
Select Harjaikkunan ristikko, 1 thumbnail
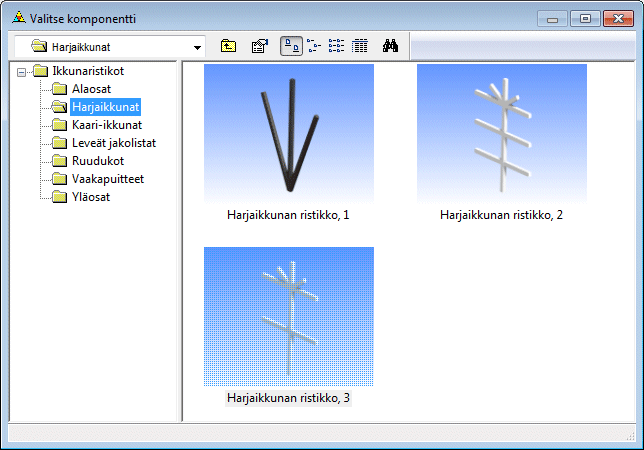289,134
